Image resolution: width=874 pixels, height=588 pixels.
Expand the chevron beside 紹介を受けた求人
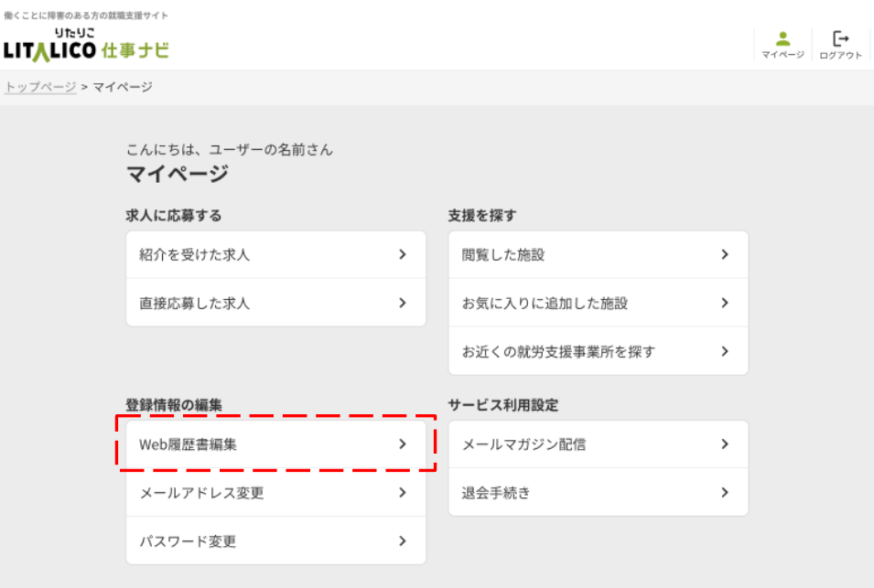[x=402, y=255]
